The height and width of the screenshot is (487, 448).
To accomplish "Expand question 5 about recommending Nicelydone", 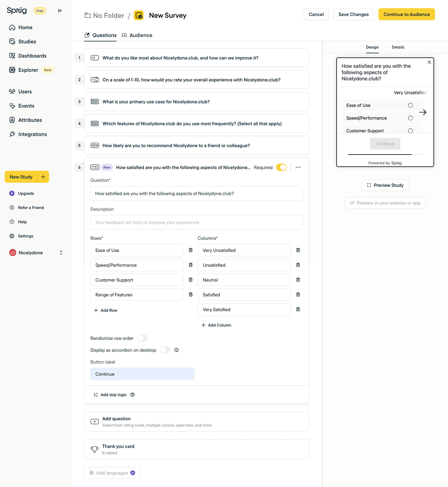I will (x=196, y=145).
